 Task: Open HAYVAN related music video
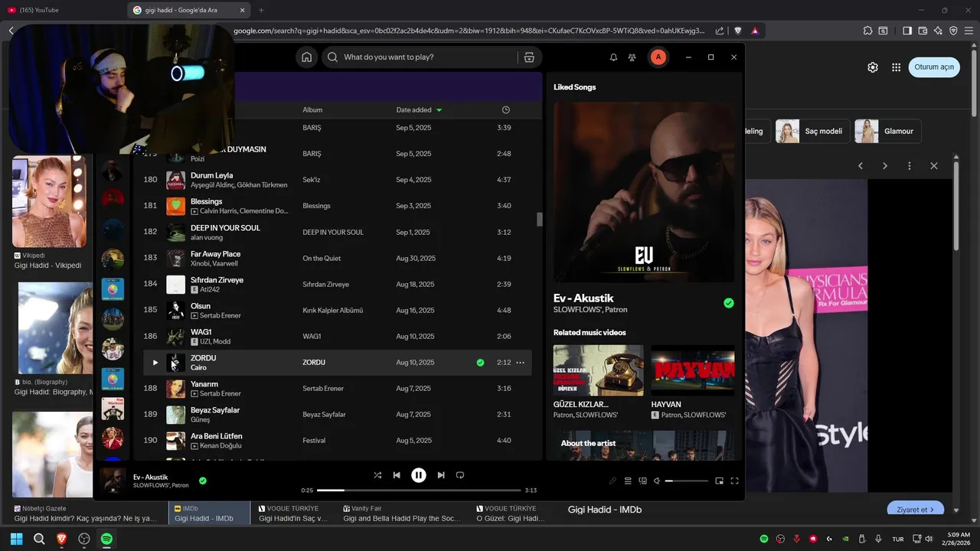point(693,370)
